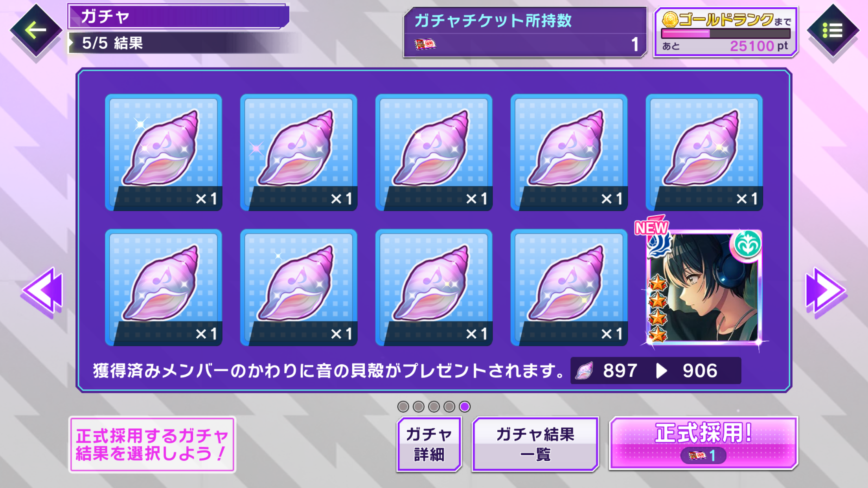This screenshot has width=868, height=488.
Task: Open ガチャ詳細 details
Action: point(429,444)
